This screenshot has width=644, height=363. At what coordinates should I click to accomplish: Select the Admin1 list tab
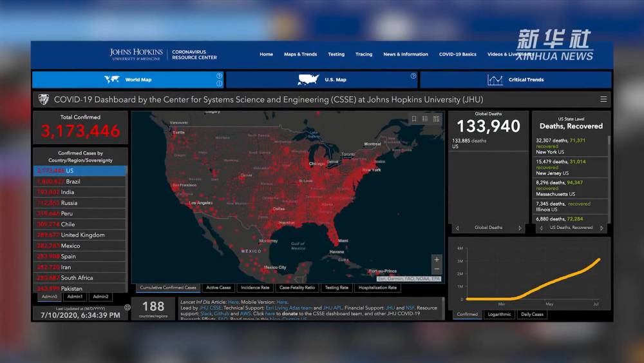pyautogui.click(x=75, y=297)
